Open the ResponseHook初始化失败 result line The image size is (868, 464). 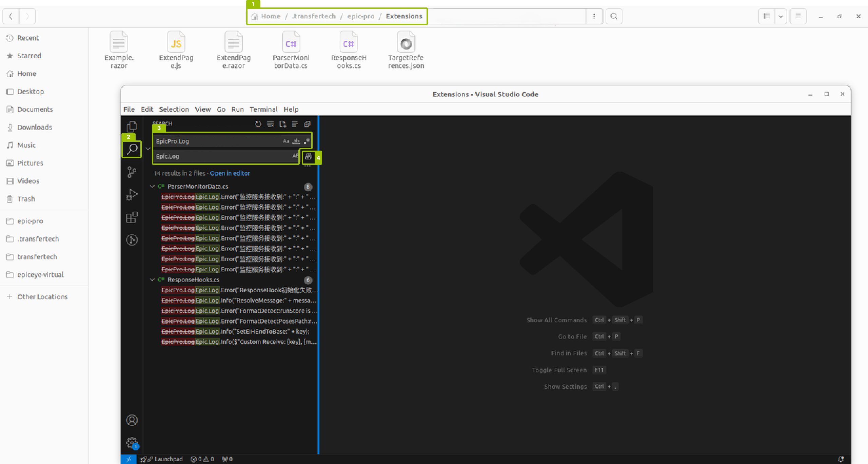(x=239, y=290)
